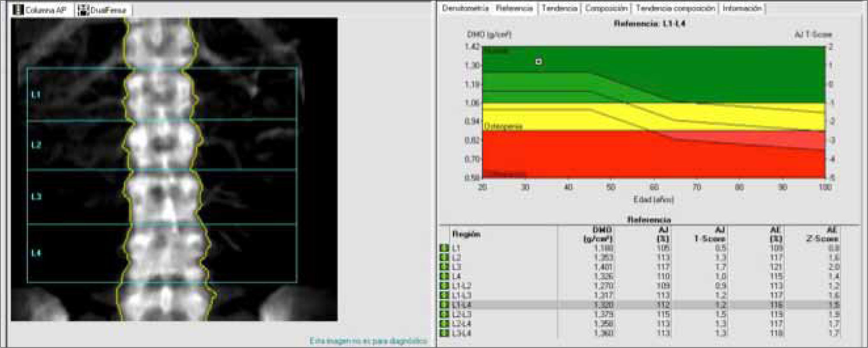Open the Tendencia tab
Image resolution: width=868 pixels, height=348 pixels.
point(559,9)
